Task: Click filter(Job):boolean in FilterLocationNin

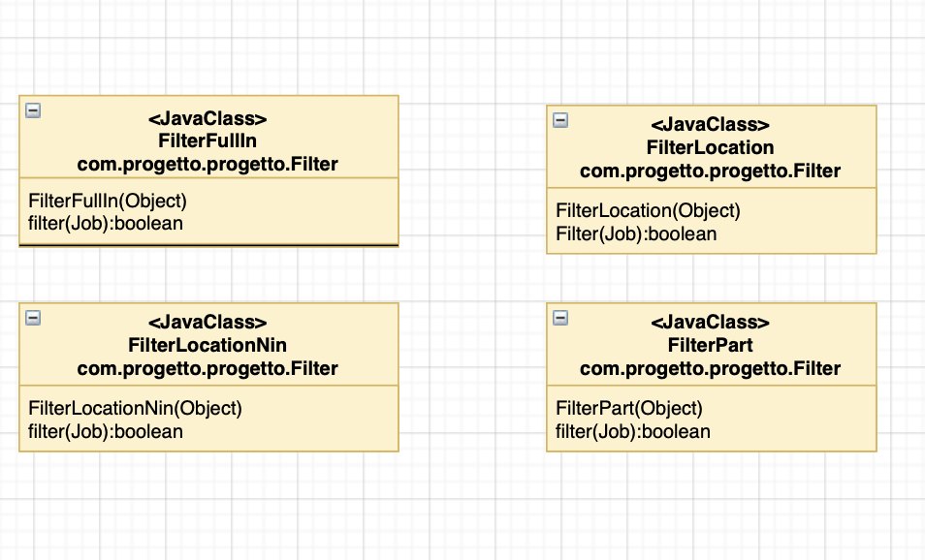Action: (x=106, y=431)
